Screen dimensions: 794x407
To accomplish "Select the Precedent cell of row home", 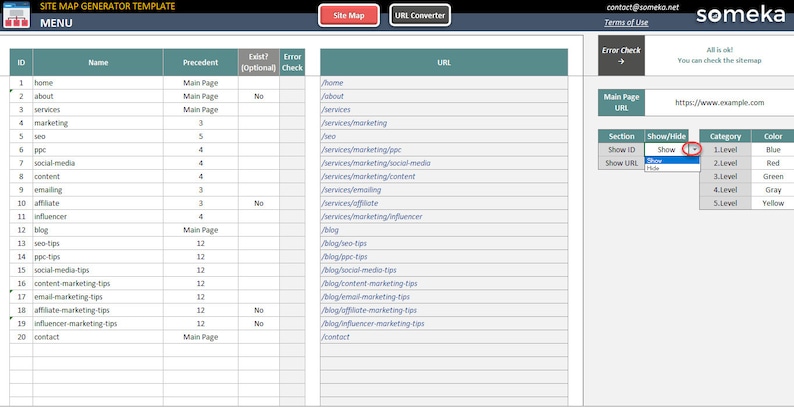I will click(x=201, y=83).
